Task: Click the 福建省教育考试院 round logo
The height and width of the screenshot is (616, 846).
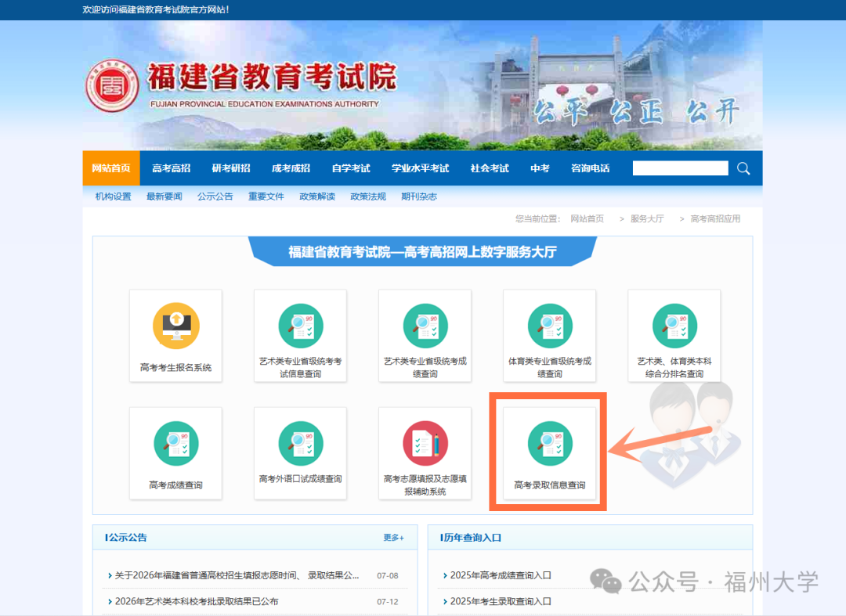Action: [112, 85]
